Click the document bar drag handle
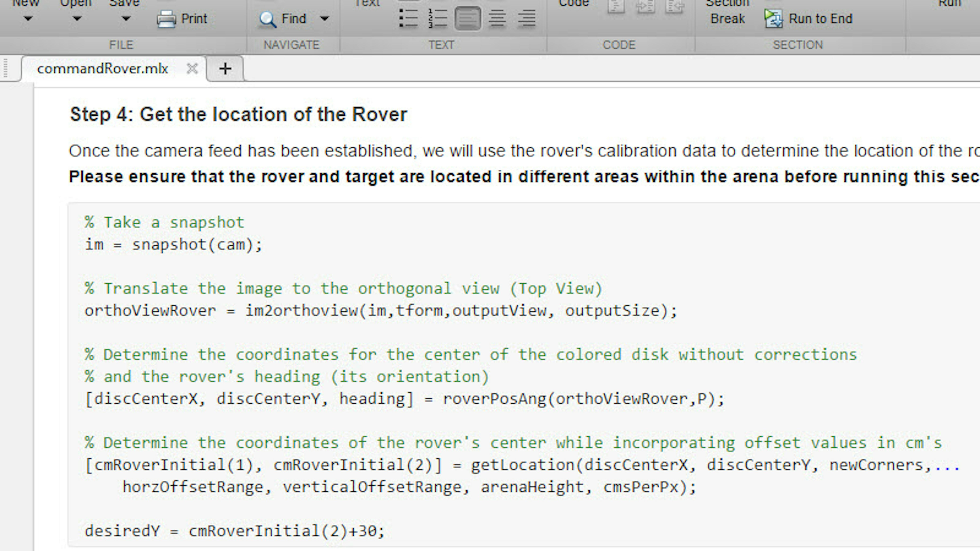The width and height of the screenshot is (980, 551). pos(5,68)
